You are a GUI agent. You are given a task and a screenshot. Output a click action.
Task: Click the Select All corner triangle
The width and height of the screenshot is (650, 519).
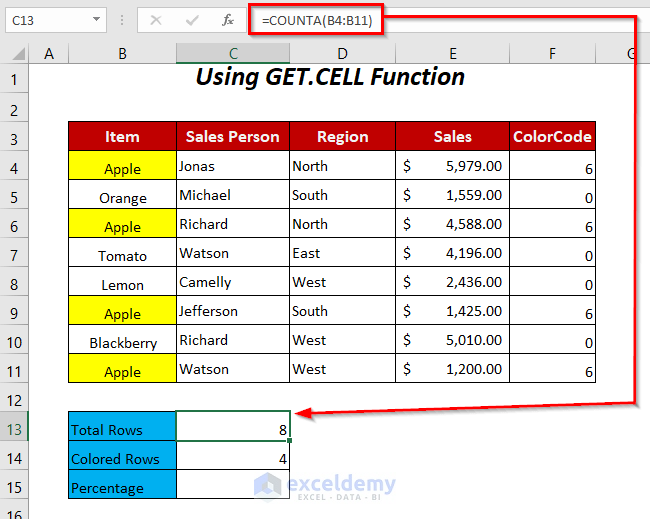tap(18, 54)
